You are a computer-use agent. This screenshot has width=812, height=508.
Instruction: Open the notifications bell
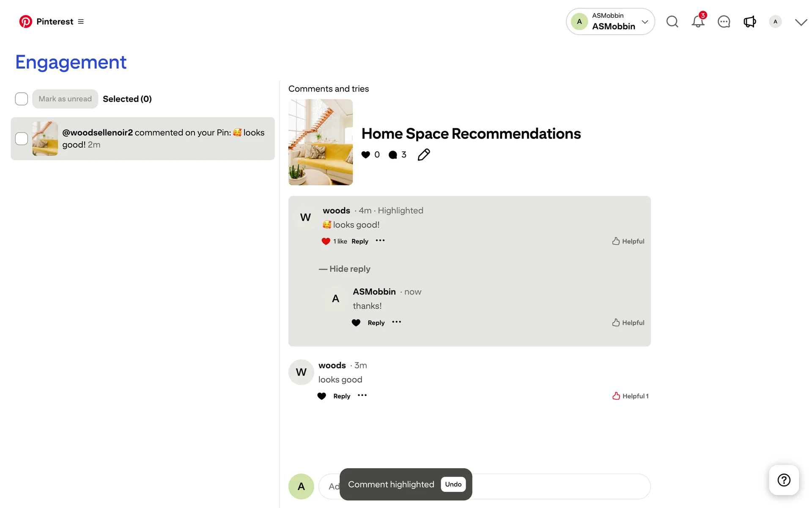[698, 22]
